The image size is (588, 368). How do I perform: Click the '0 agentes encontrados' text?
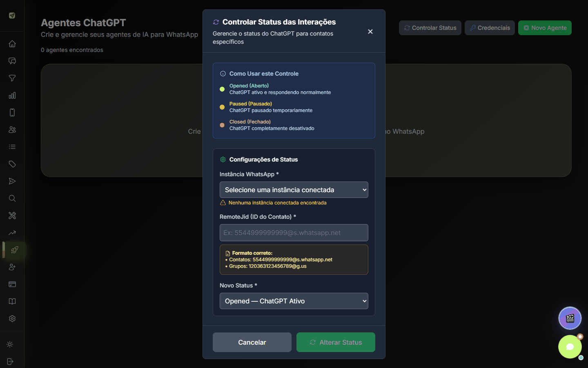point(72,50)
